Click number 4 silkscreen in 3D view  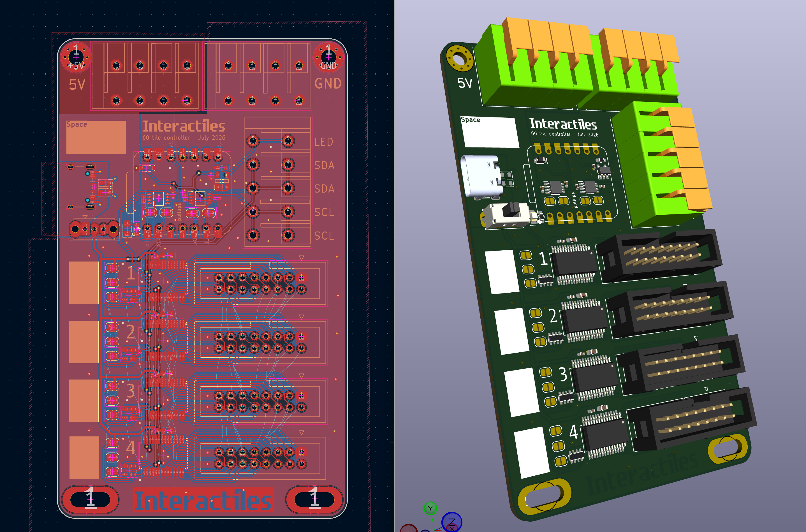[x=573, y=432]
